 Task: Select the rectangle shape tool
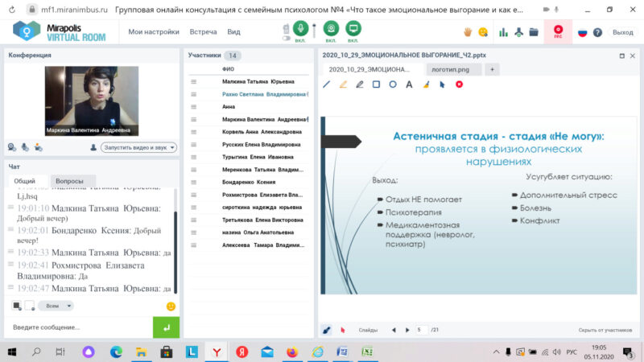tap(376, 84)
